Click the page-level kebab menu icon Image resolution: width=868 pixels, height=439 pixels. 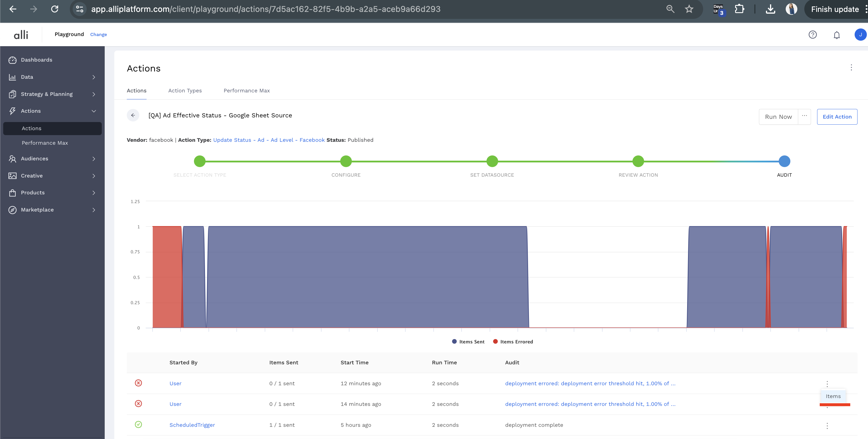pos(851,68)
